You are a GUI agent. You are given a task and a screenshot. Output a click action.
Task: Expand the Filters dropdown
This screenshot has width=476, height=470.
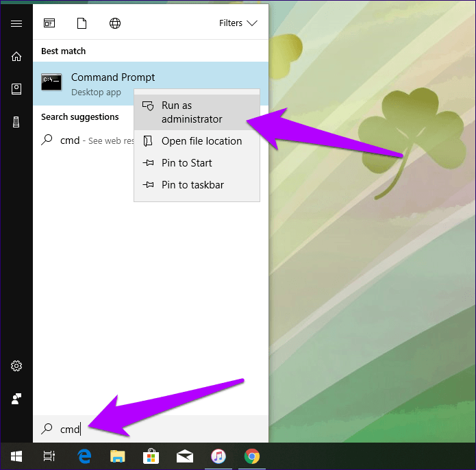[238, 23]
